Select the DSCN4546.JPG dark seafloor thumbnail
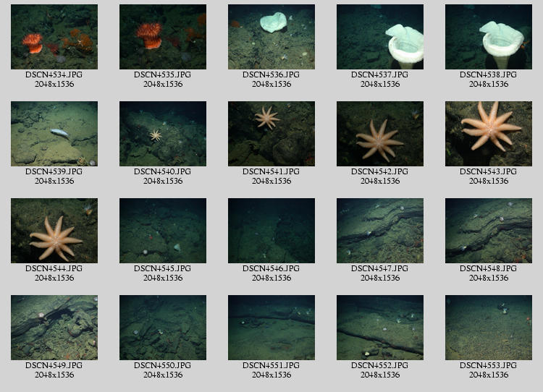543x392 pixels. pyautogui.click(x=271, y=231)
